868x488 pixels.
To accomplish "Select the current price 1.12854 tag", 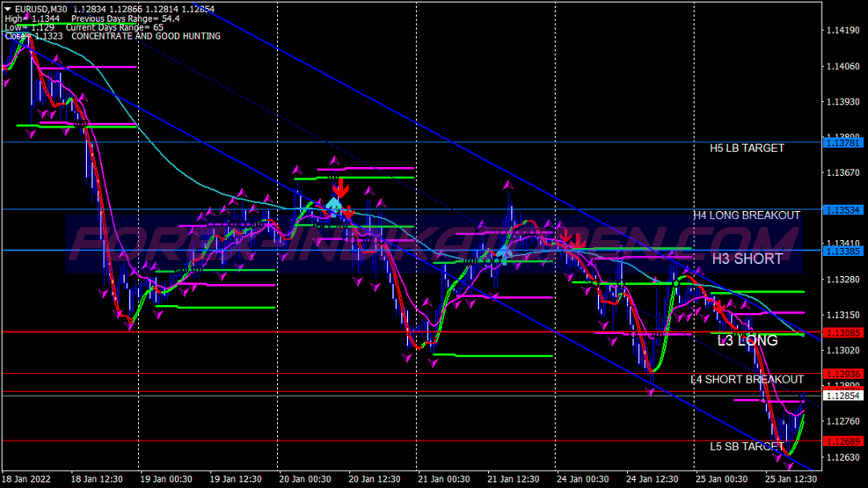I will [842, 396].
